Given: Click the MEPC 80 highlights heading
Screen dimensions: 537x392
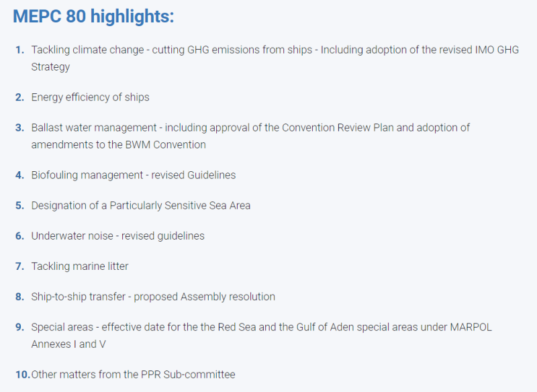Looking at the screenshot, I should [x=93, y=16].
